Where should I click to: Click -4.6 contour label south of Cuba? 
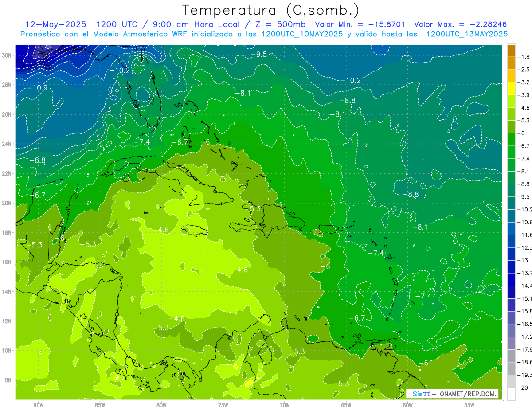tap(161, 230)
